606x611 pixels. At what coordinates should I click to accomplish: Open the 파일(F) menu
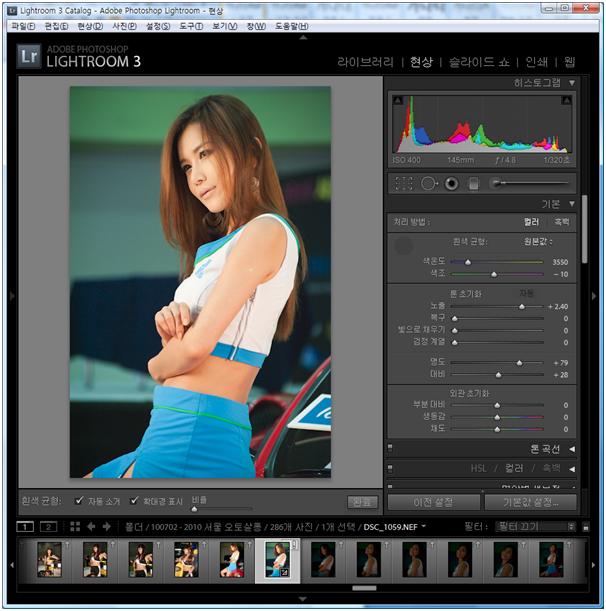click(x=23, y=26)
